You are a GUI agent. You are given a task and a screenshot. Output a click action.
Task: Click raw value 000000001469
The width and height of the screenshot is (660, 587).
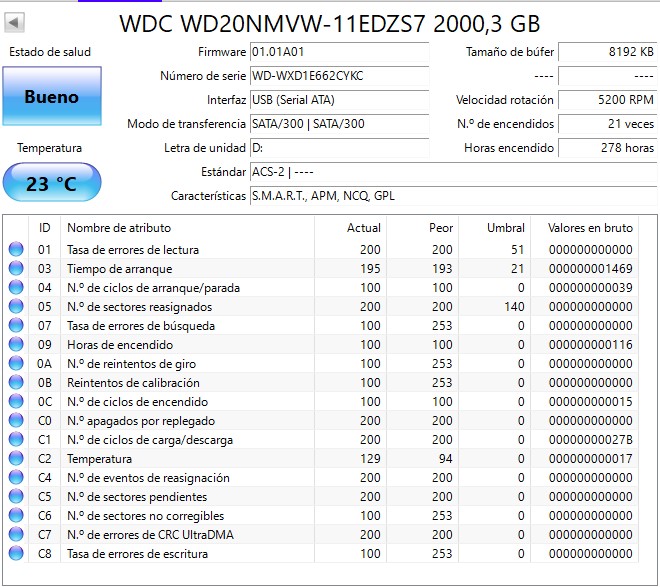(x=591, y=268)
